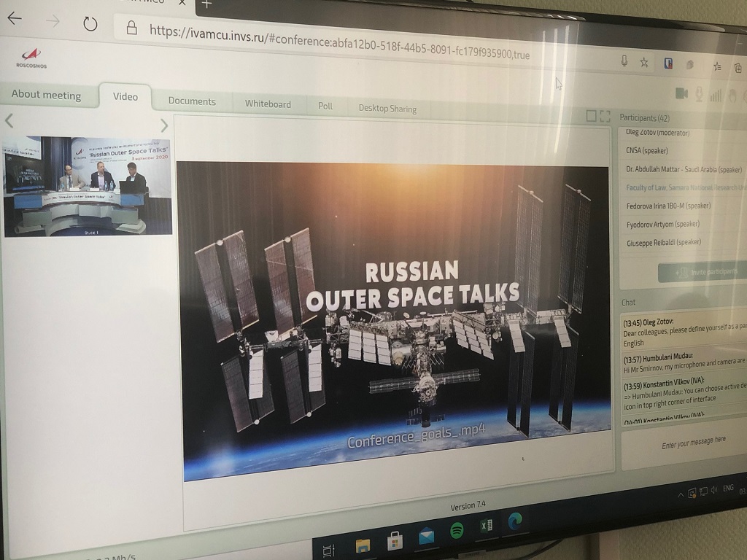747x560 pixels.
Task: Add this page to favorites with star
Action: coord(644,63)
